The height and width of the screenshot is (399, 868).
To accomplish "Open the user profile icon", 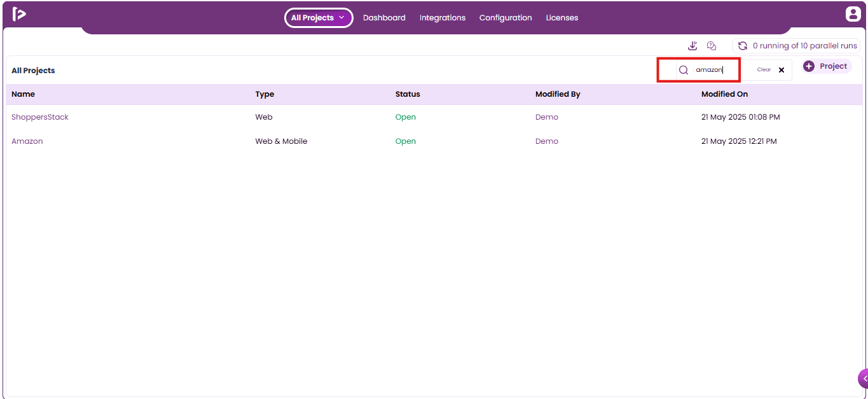I will 852,14.
